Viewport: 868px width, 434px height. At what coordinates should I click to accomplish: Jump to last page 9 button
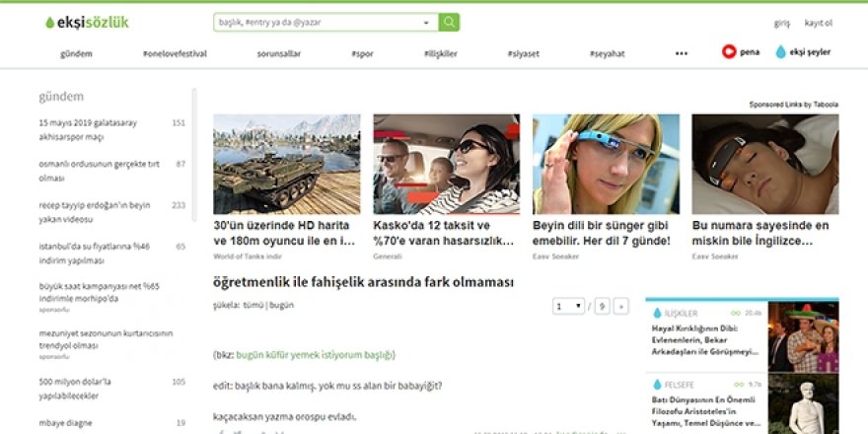(602, 307)
